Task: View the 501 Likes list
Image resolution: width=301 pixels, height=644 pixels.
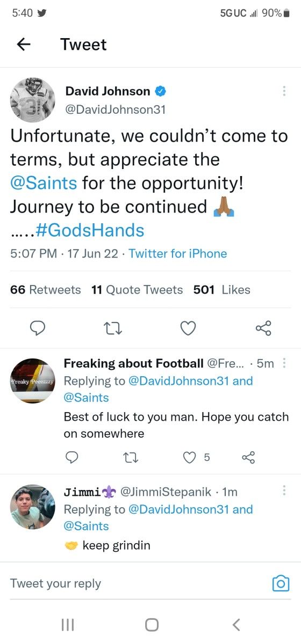Action: (x=221, y=290)
